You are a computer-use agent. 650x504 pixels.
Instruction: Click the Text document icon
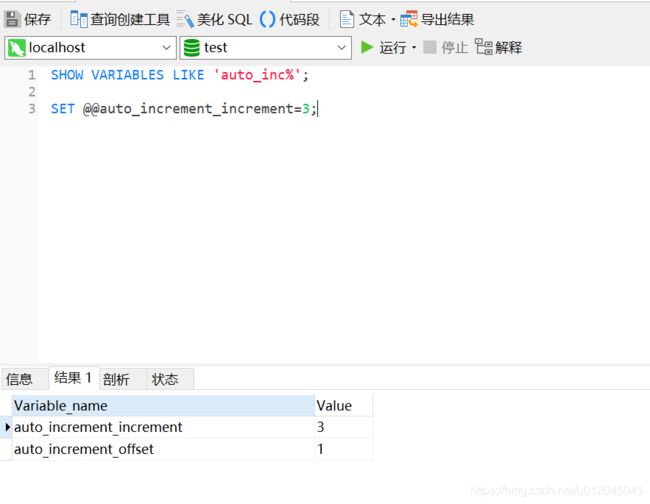pos(347,19)
